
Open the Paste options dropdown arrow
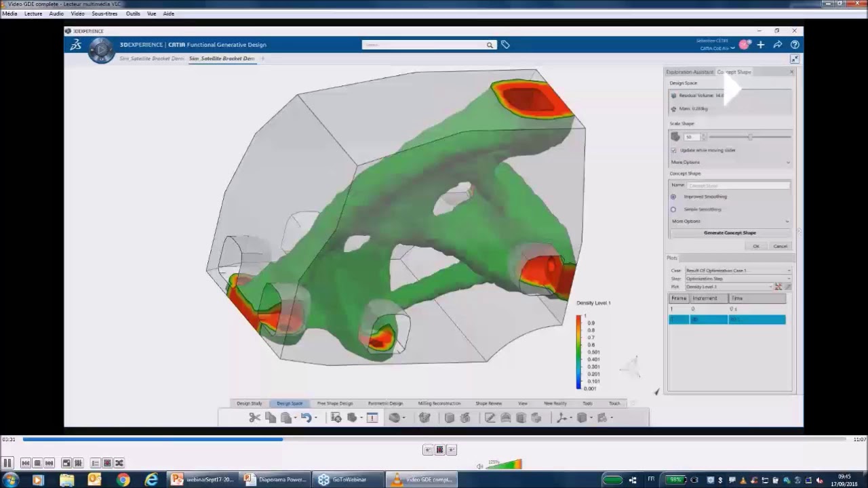coord(295,418)
